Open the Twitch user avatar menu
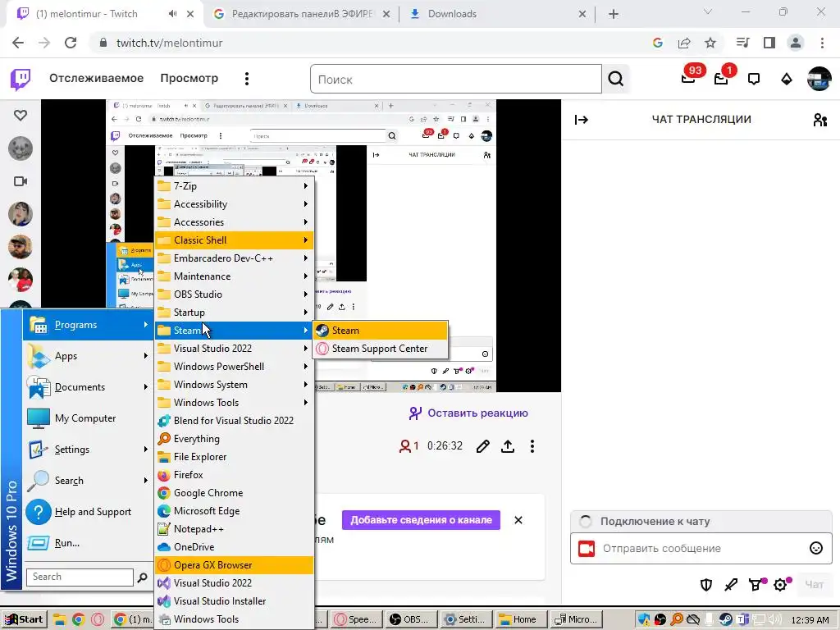This screenshot has height=630, width=840. (819, 79)
